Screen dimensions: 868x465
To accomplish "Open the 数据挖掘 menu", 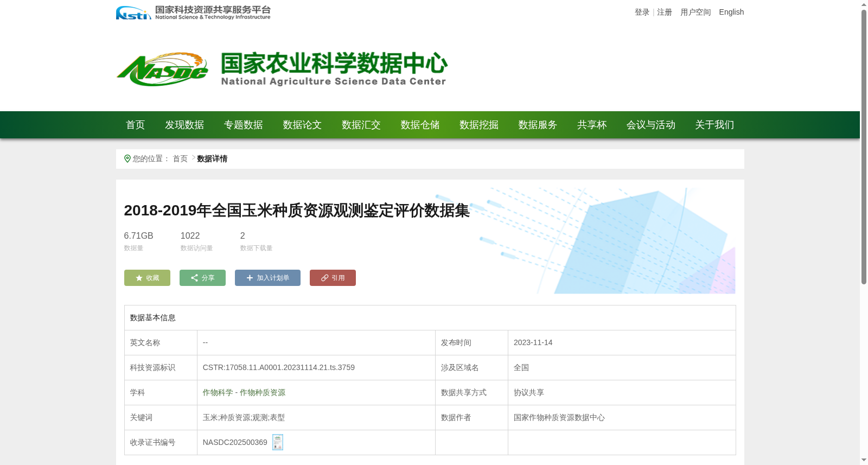I will coord(479,125).
